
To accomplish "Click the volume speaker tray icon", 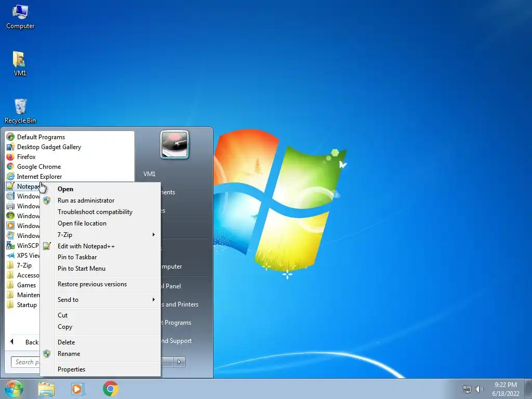I will (479, 389).
